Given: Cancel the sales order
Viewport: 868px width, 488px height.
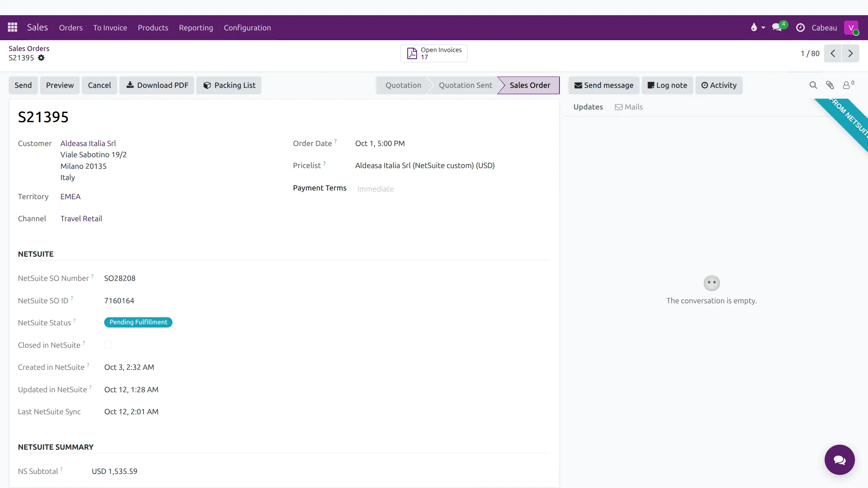Looking at the screenshot, I should (x=99, y=85).
